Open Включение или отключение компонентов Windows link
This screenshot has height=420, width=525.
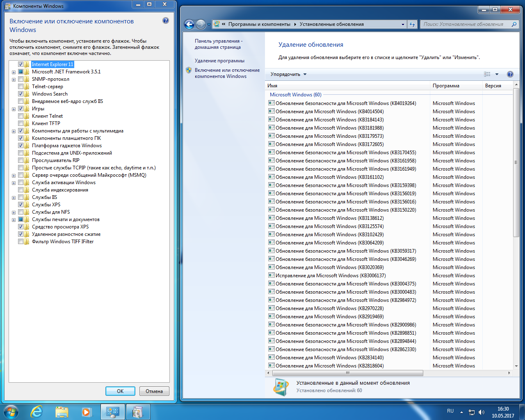click(x=227, y=73)
